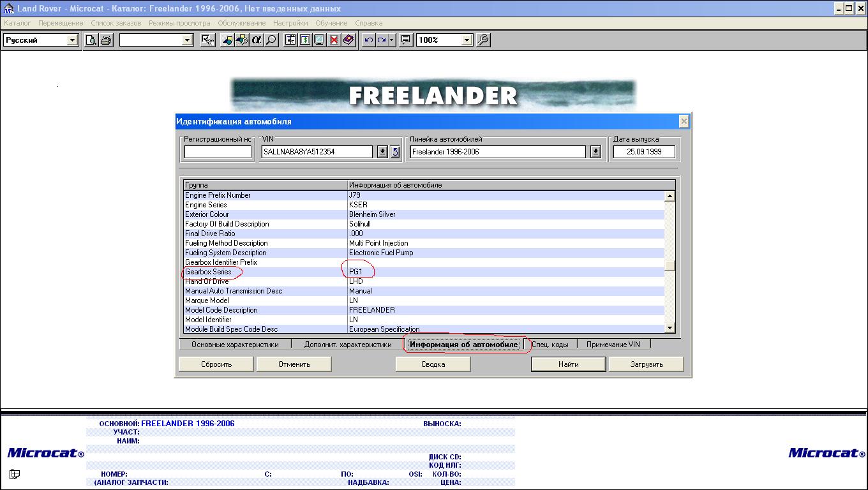
Task: Expand the VIN dropdown arrow
Action: click(x=382, y=152)
